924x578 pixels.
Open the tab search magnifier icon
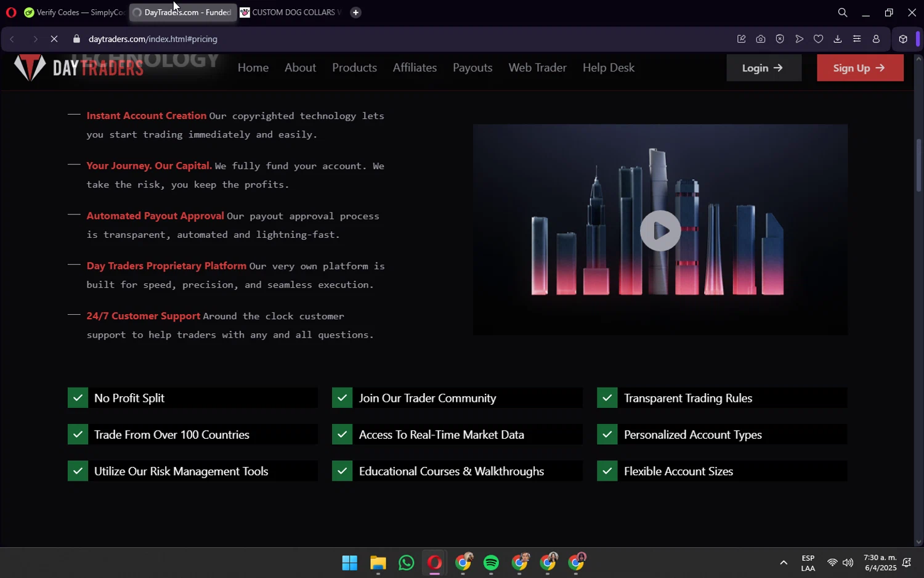tap(842, 12)
